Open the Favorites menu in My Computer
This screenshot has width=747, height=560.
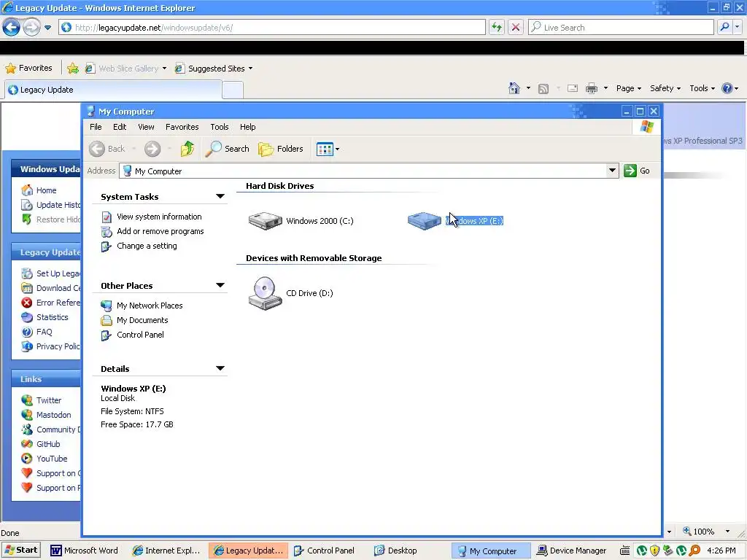click(182, 127)
